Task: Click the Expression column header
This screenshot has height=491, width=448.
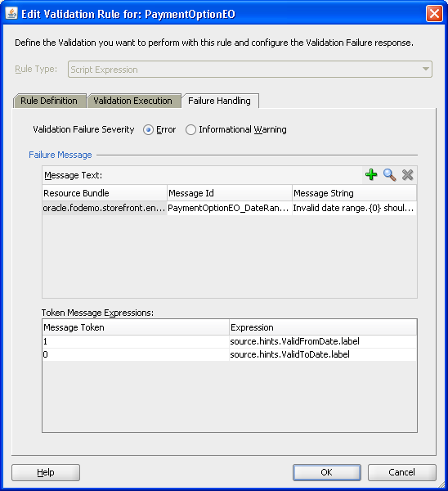Action: (x=323, y=327)
